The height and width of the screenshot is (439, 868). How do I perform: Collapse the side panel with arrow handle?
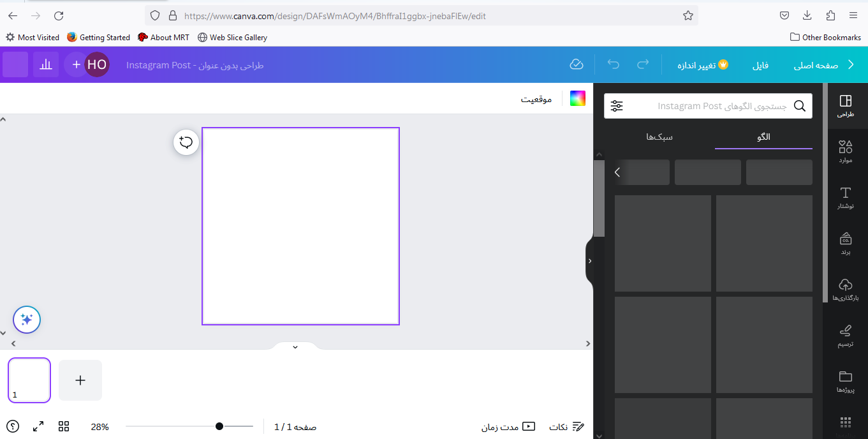click(x=589, y=260)
